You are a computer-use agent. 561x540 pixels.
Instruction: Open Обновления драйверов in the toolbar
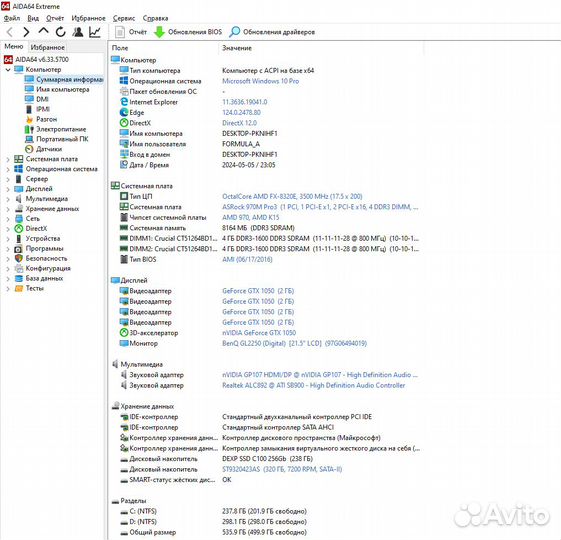pyautogui.click(x=272, y=32)
